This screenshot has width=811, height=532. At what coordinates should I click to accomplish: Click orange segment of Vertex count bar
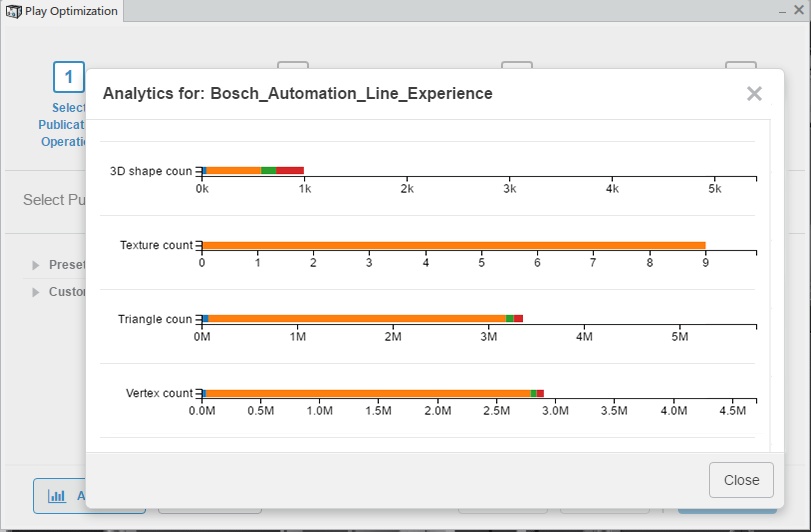pos(368,393)
